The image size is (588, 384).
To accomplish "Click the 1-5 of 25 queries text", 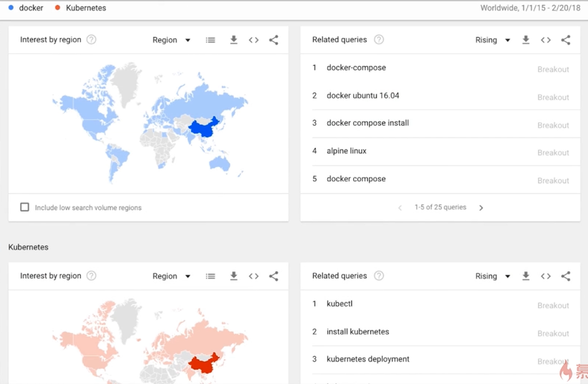I will (x=440, y=207).
